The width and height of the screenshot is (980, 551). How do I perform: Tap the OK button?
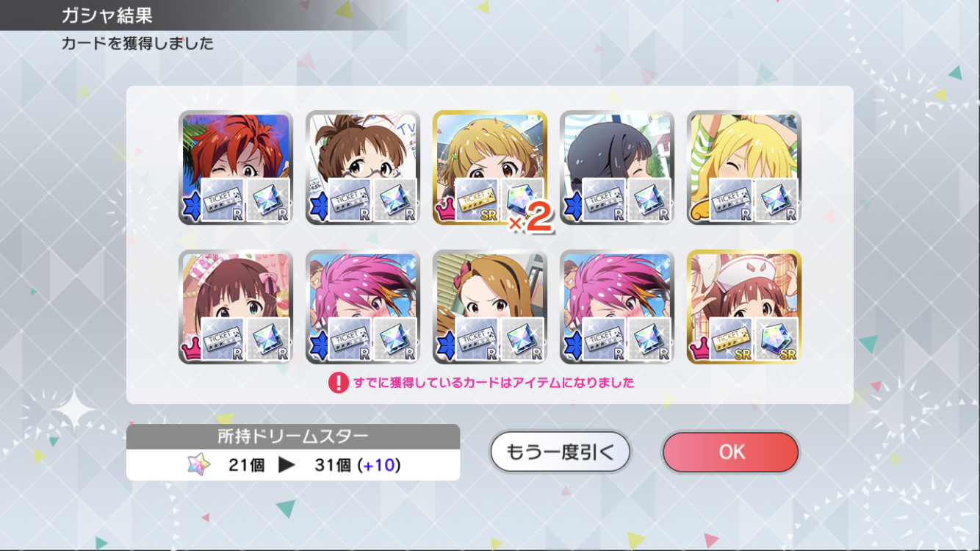(x=730, y=452)
